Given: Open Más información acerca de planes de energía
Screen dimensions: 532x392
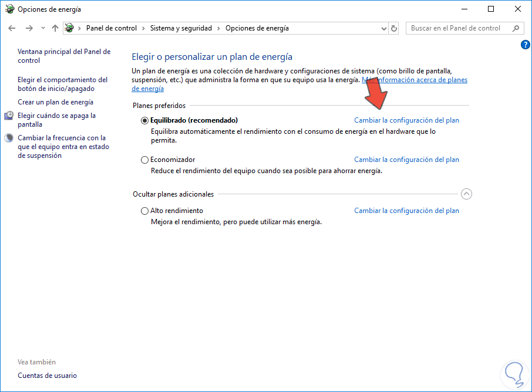Looking at the screenshot, I should pyautogui.click(x=415, y=80).
